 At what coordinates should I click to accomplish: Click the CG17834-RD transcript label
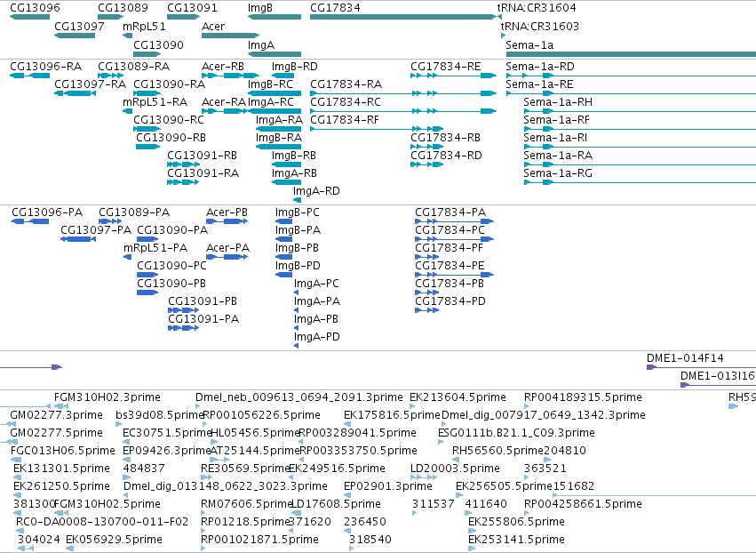click(446, 156)
